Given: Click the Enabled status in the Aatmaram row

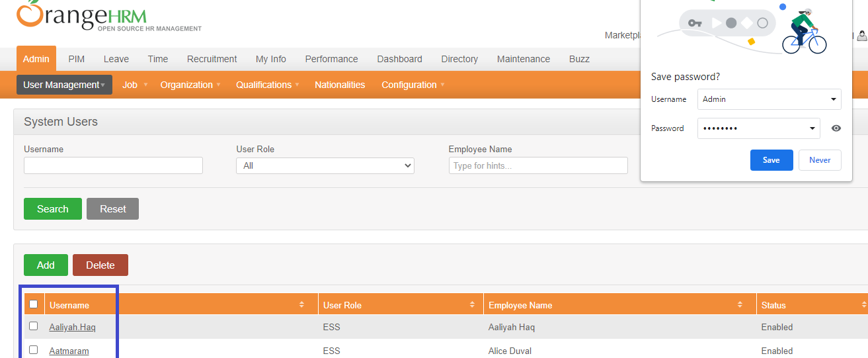Looking at the screenshot, I should [x=777, y=351].
